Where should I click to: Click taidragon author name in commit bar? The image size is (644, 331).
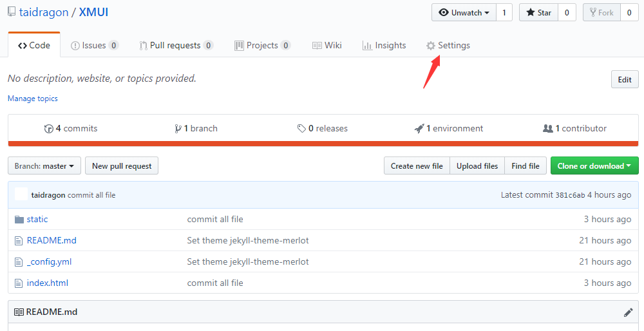[48, 195]
